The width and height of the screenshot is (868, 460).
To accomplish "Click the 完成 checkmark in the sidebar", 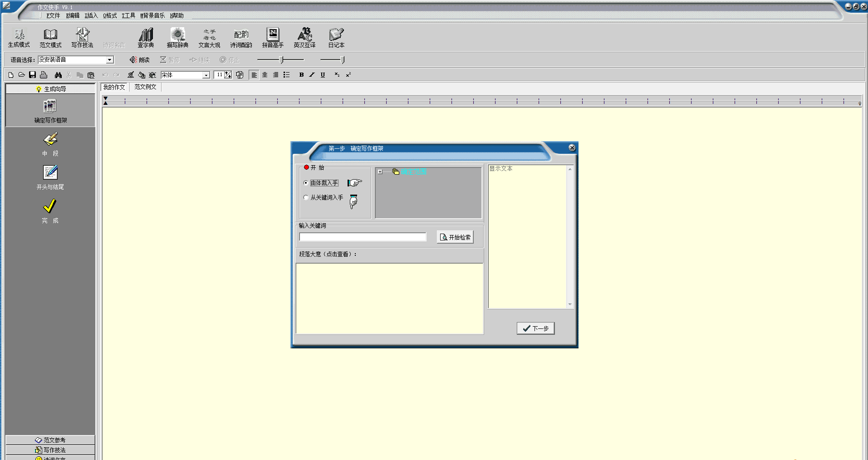I will point(50,211).
